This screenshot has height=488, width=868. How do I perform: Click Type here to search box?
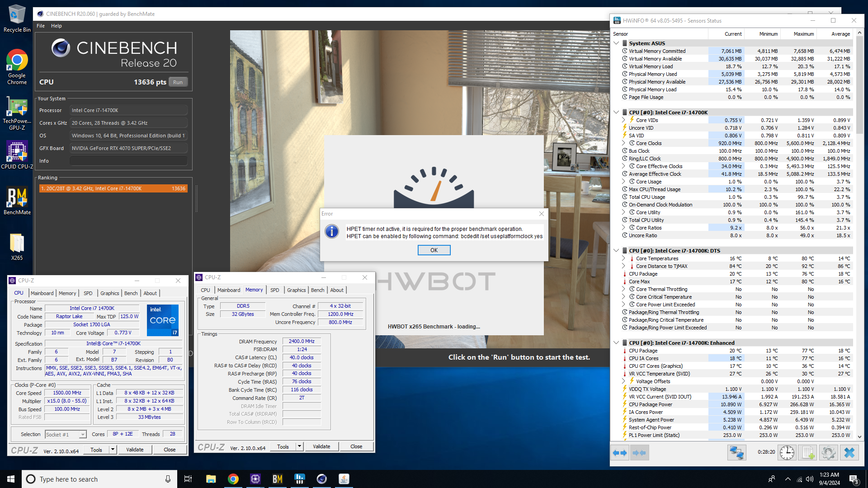99,479
